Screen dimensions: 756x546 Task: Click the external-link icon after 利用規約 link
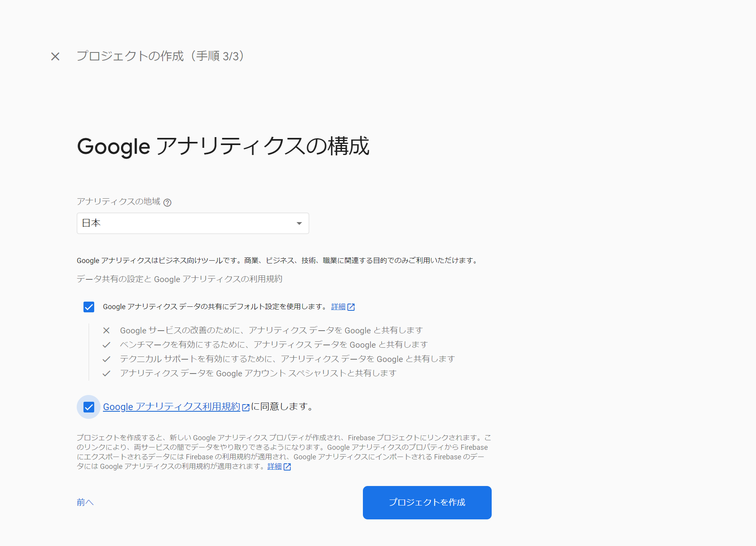pyautogui.click(x=246, y=407)
